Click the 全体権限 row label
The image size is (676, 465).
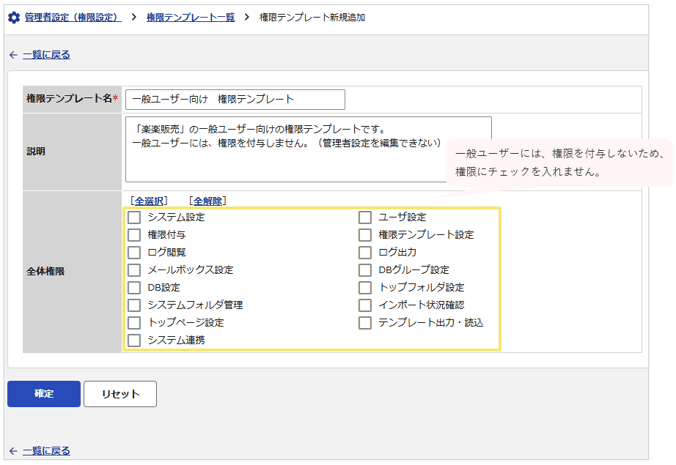coord(45,272)
